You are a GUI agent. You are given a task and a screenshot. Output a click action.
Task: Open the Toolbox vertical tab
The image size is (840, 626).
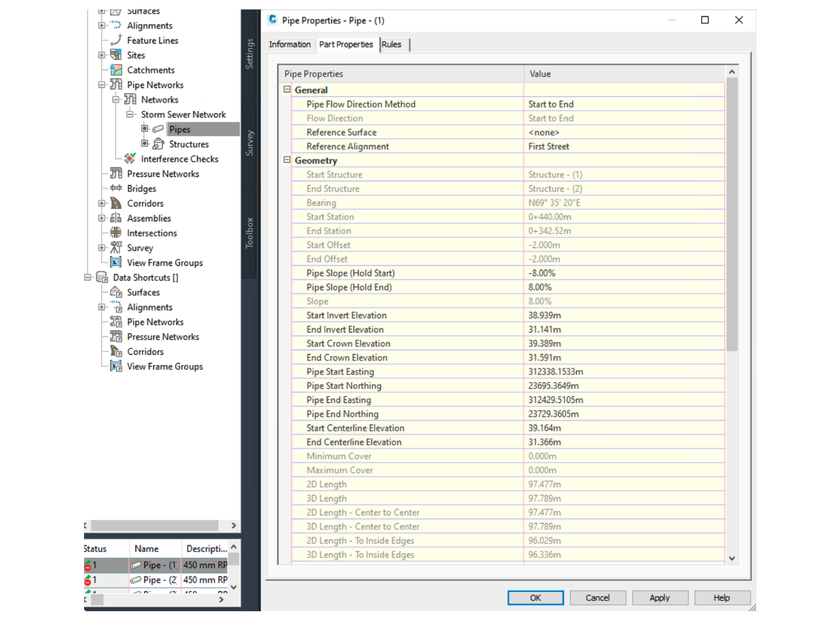249,233
